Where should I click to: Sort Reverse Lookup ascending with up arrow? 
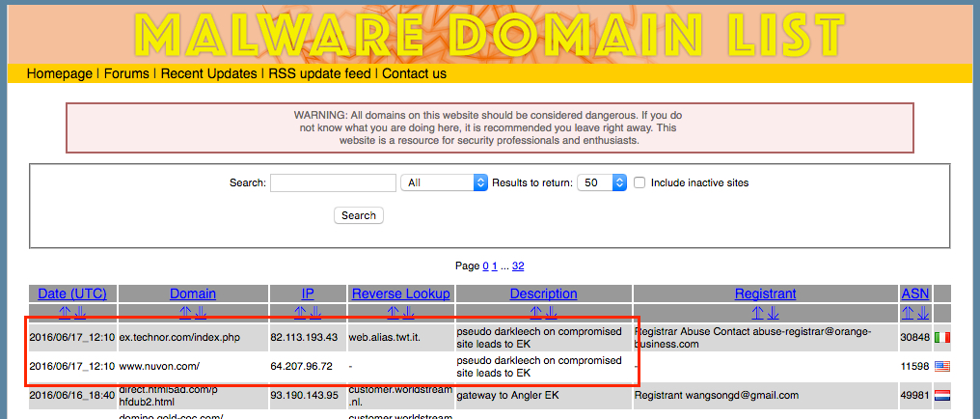(x=393, y=313)
